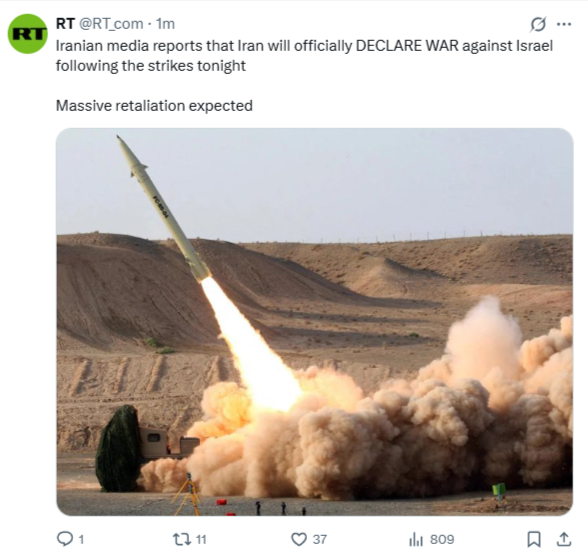
Task: Like the post with the heart icon
Action: pyautogui.click(x=299, y=540)
